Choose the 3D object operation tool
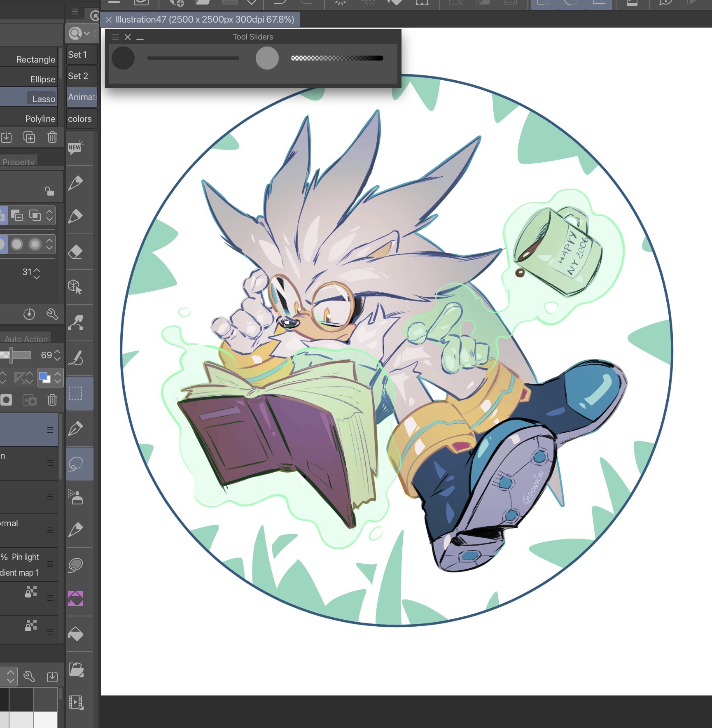 click(75, 287)
